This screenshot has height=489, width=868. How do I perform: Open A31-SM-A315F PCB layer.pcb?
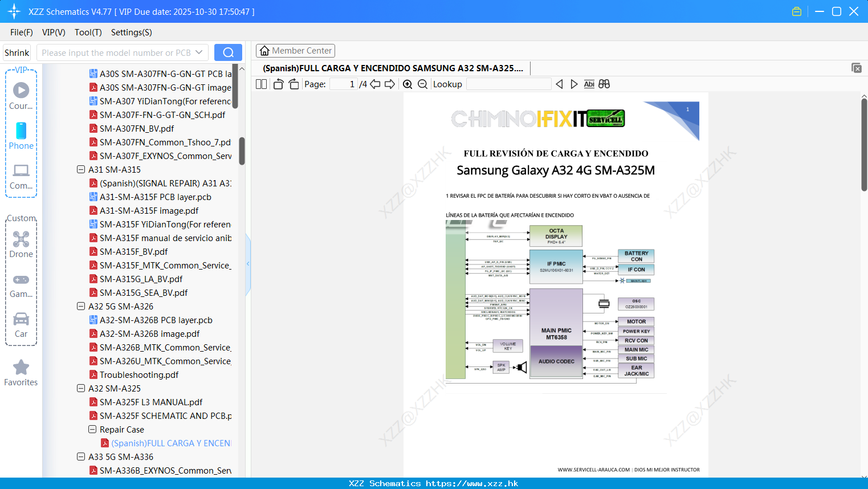pos(150,197)
